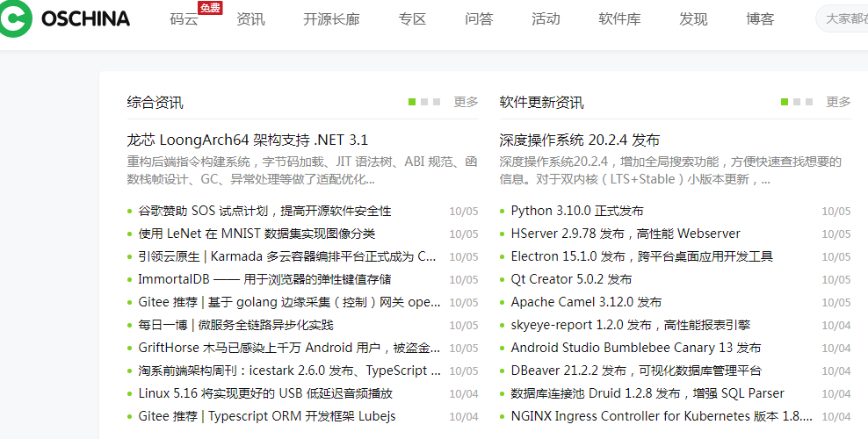Select first page dot in 软件更新资讯
Screen dimensions: 868x439
point(785,102)
